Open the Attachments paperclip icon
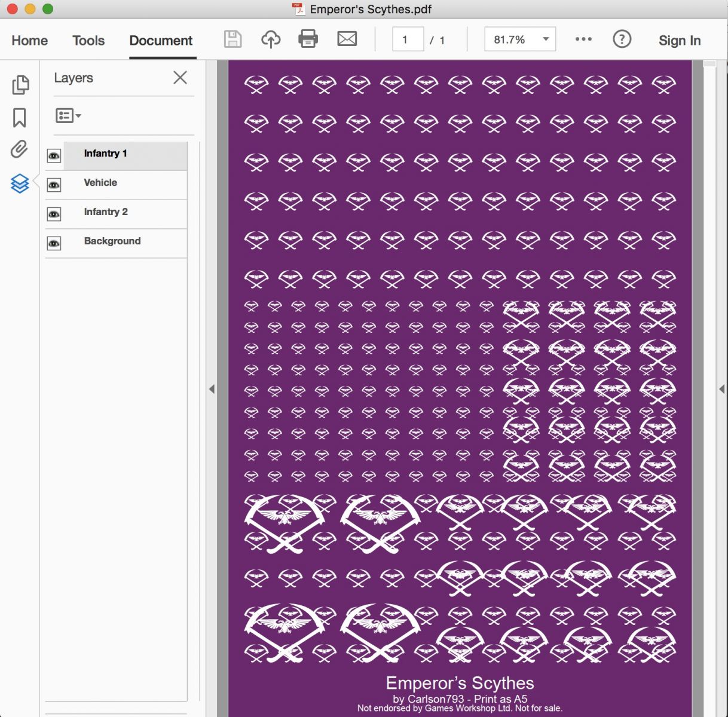This screenshot has width=728, height=717. [x=19, y=149]
